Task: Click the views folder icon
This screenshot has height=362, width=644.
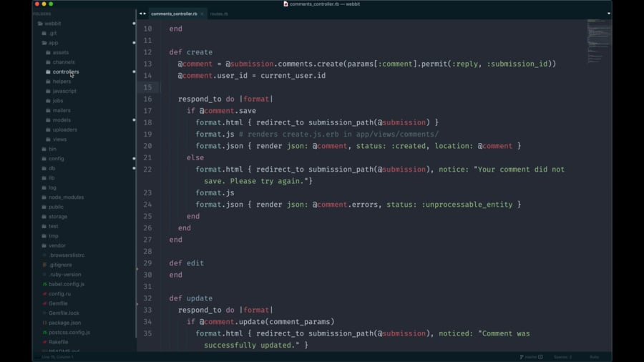Action: 48,139
